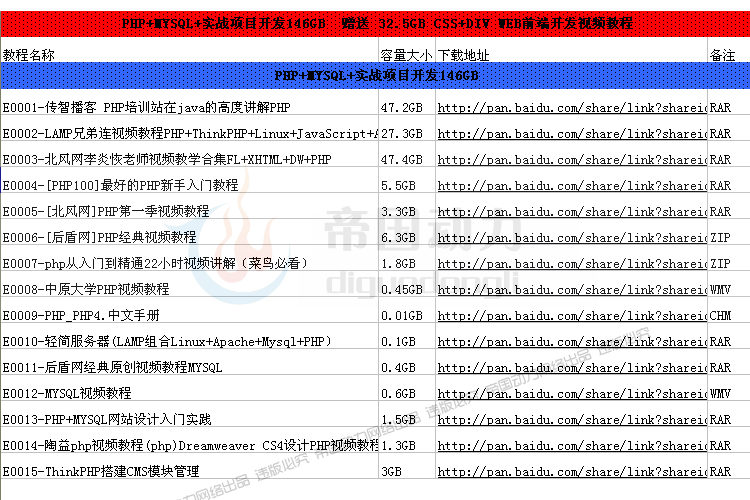Select the 27.3GB size cell

pos(407,128)
